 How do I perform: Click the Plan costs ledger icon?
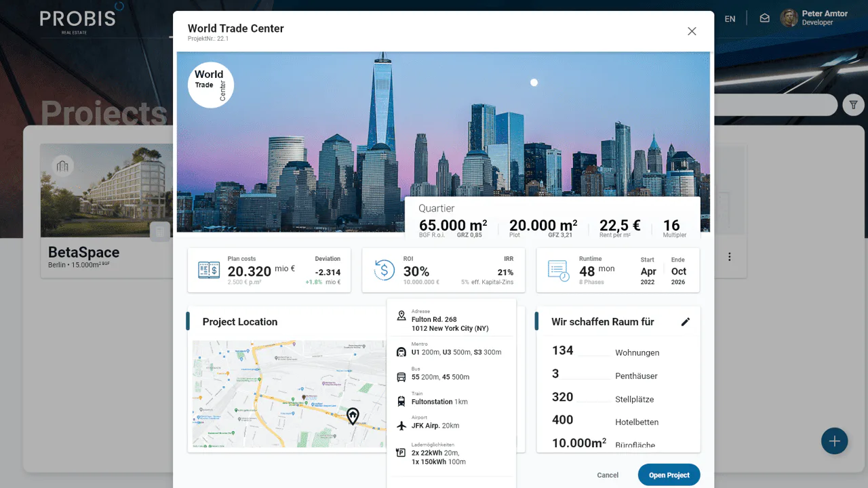point(208,270)
